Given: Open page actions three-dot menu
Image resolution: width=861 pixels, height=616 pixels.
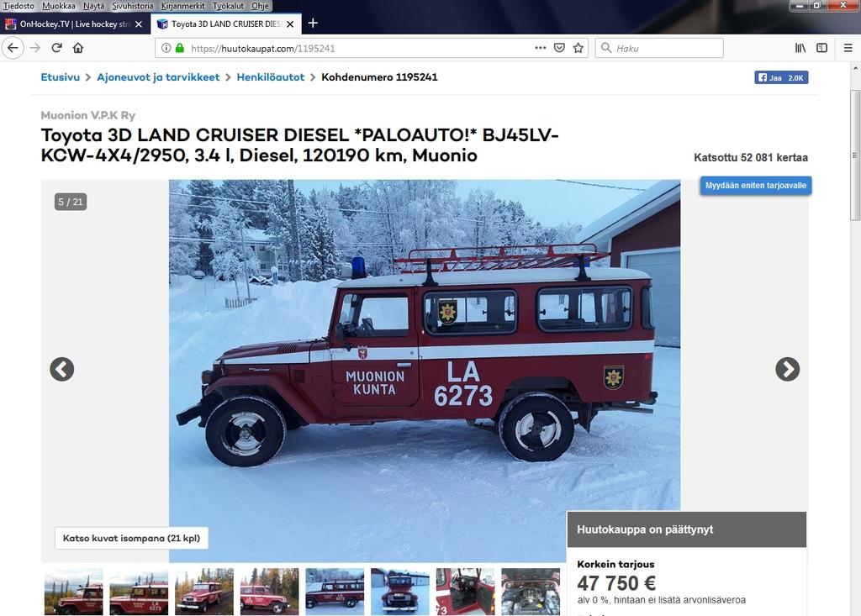Looking at the screenshot, I should [x=541, y=48].
